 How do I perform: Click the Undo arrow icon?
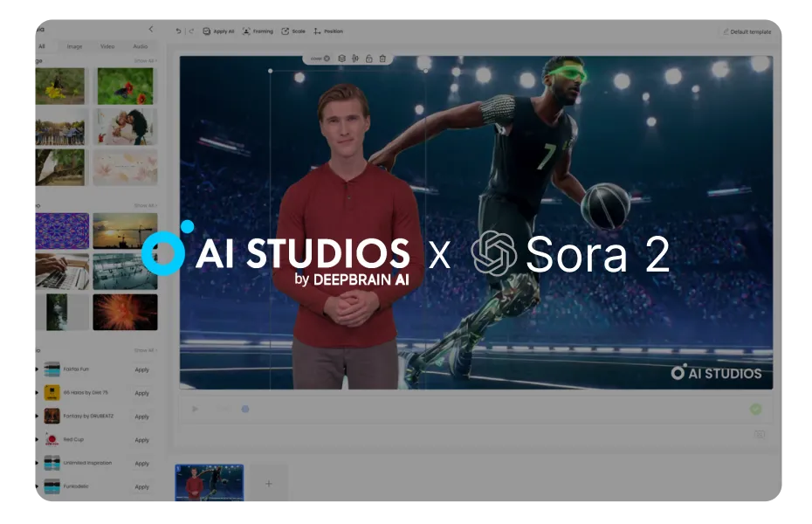179,31
